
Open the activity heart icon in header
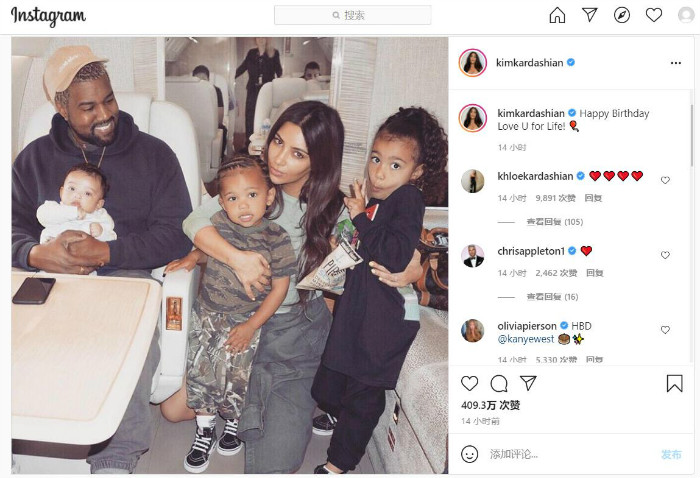(x=654, y=15)
